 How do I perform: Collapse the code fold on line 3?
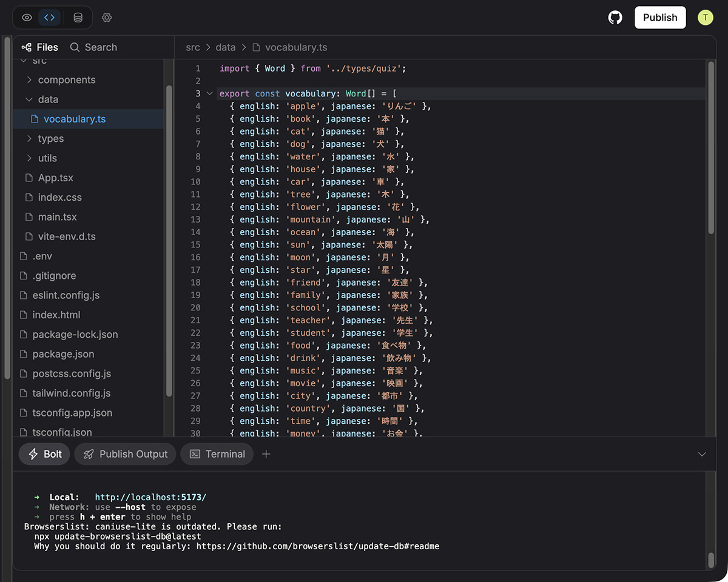click(x=209, y=94)
